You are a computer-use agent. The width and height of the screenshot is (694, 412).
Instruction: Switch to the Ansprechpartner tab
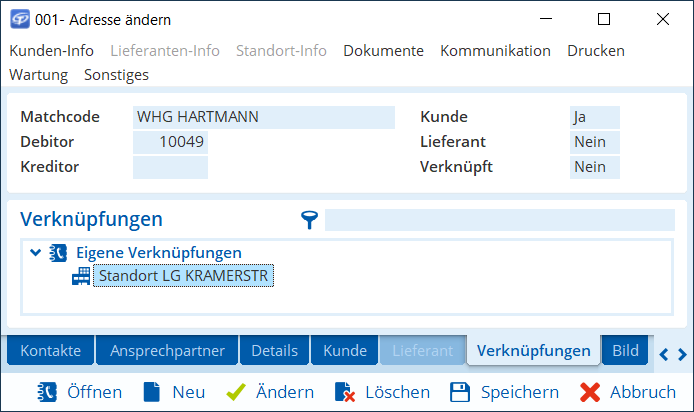click(167, 351)
